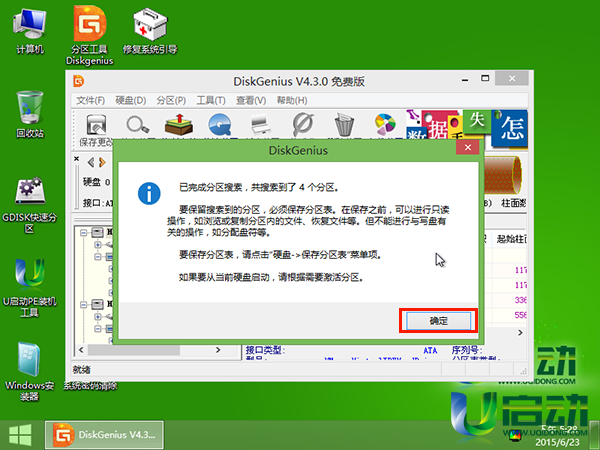Open the 工具(T) menu
600x450 pixels.
(x=211, y=101)
